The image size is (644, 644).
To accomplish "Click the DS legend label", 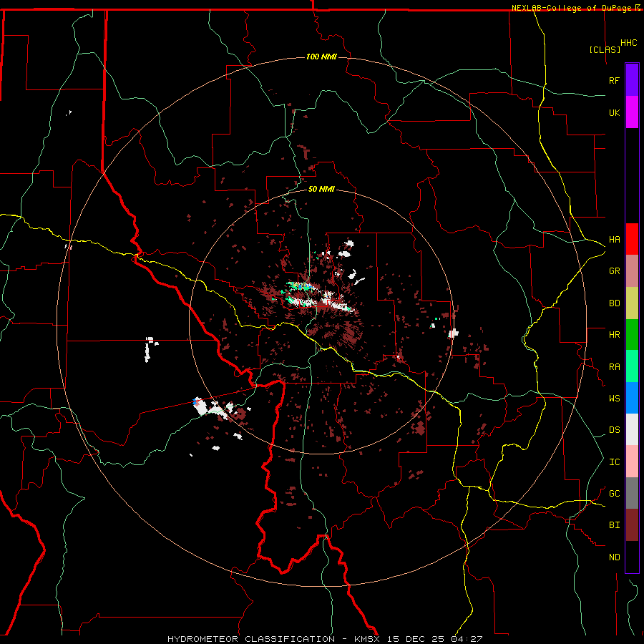I will [614, 429].
